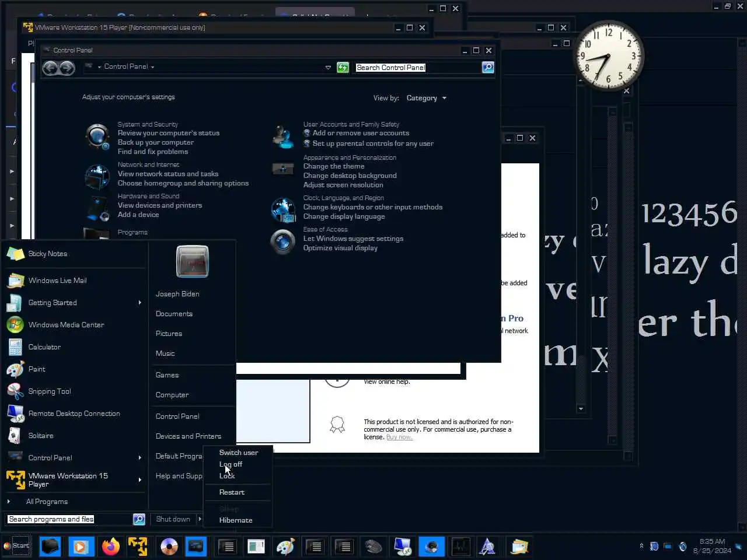Select Log off in power menu
Viewport: 747px width, 560px height.
(x=231, y=464)
